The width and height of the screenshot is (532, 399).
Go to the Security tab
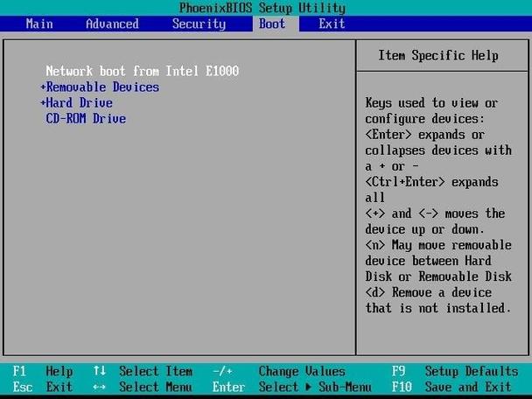[x=199, y=24]
